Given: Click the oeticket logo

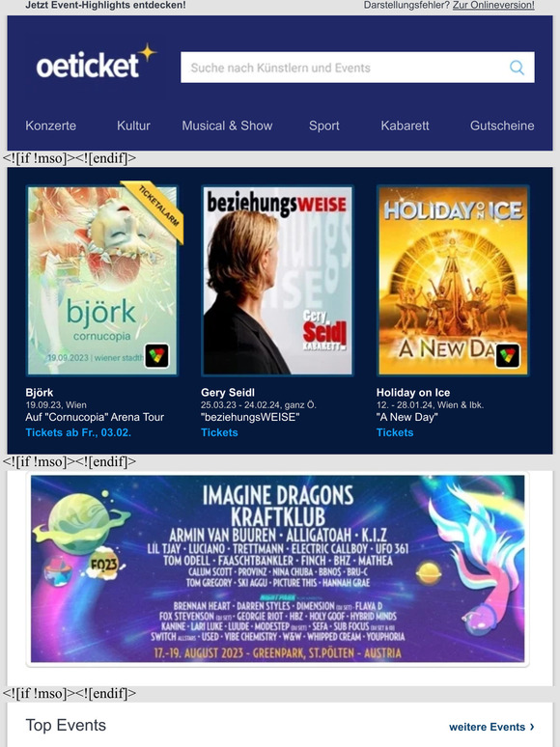Looking at the screenshot, I should point(97,62).
